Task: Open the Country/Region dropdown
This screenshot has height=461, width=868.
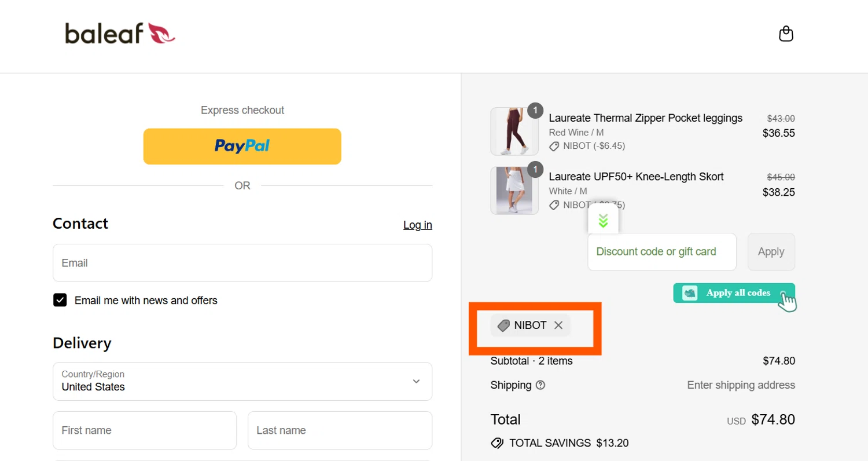Action: click(x=242, y=381)
